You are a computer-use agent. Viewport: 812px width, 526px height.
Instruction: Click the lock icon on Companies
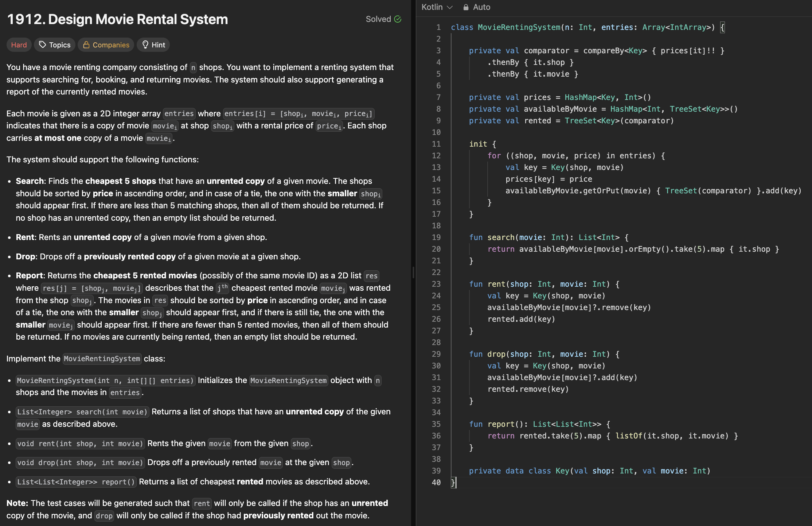pyautogui.click(x=86, y=45)
